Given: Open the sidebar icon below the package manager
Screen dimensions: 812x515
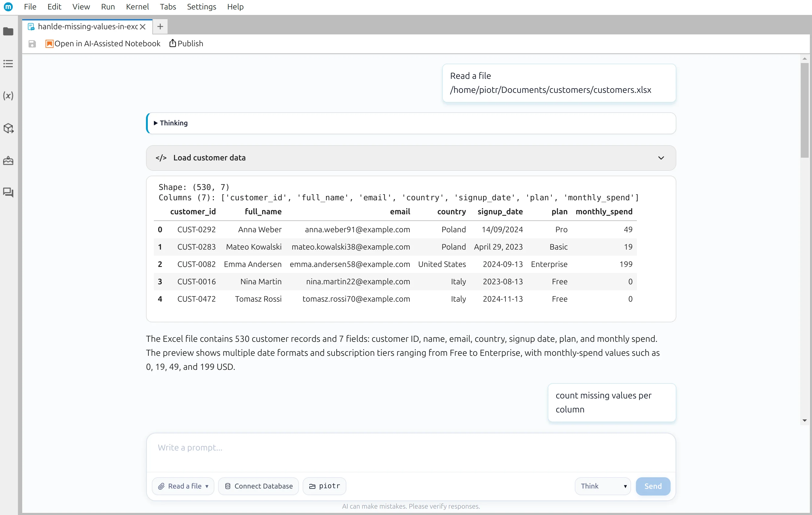Looking at the screenshot, I should (8, 160).
